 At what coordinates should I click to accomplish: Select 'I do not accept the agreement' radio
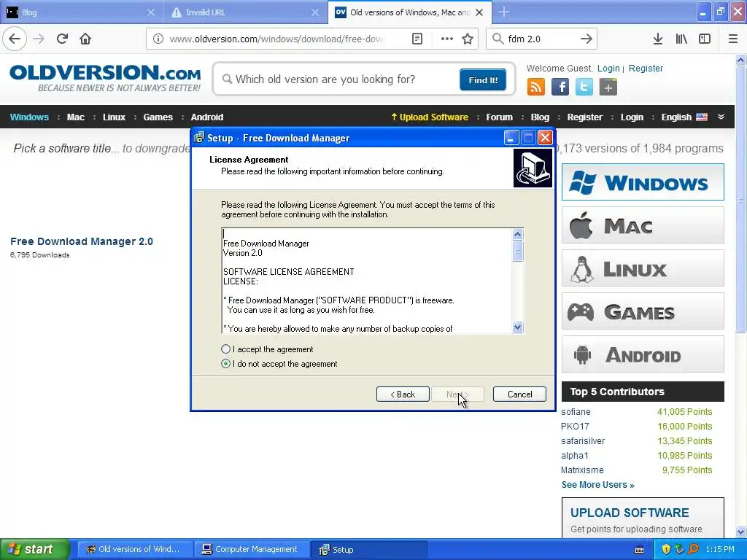(226, 364)
